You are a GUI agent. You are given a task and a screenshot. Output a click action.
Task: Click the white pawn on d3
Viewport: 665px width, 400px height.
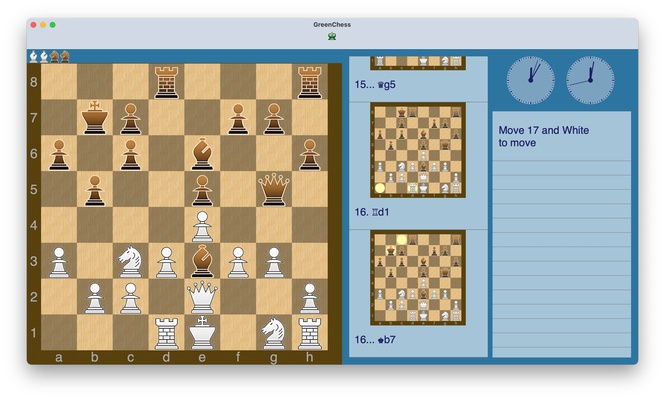click(x=166, y=262)
